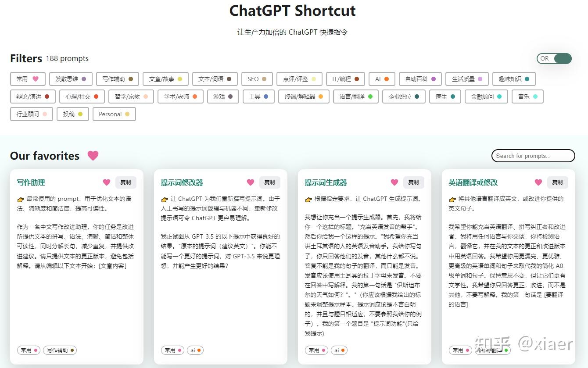This screenshot has width=588, height=368.
Task: Click 复制 on the 英语翻译或修改 card
Action: point(557,182)
